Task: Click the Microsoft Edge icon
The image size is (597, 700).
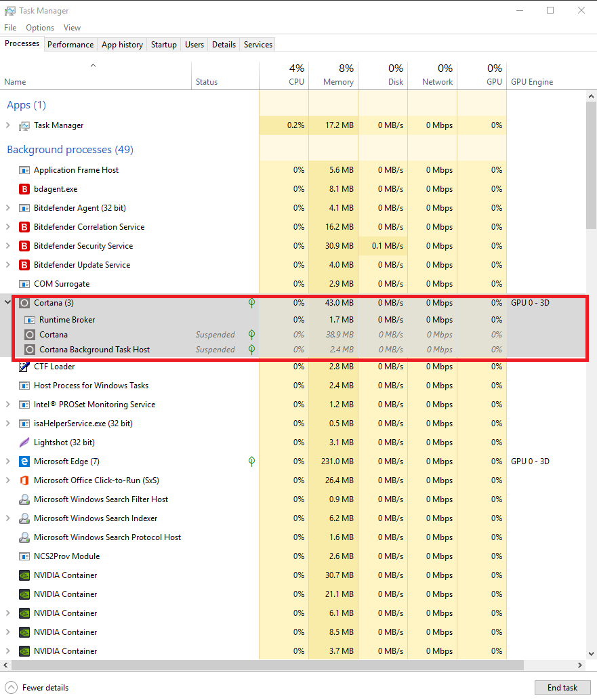Action: point(24,461)
